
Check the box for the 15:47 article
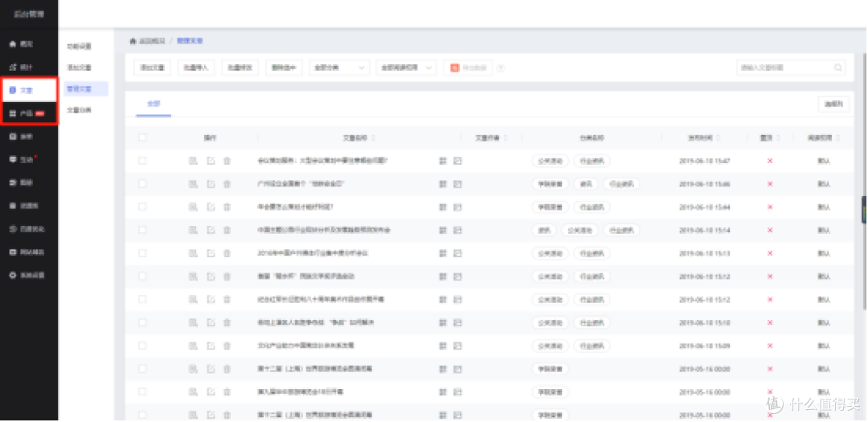pos(142,161)
